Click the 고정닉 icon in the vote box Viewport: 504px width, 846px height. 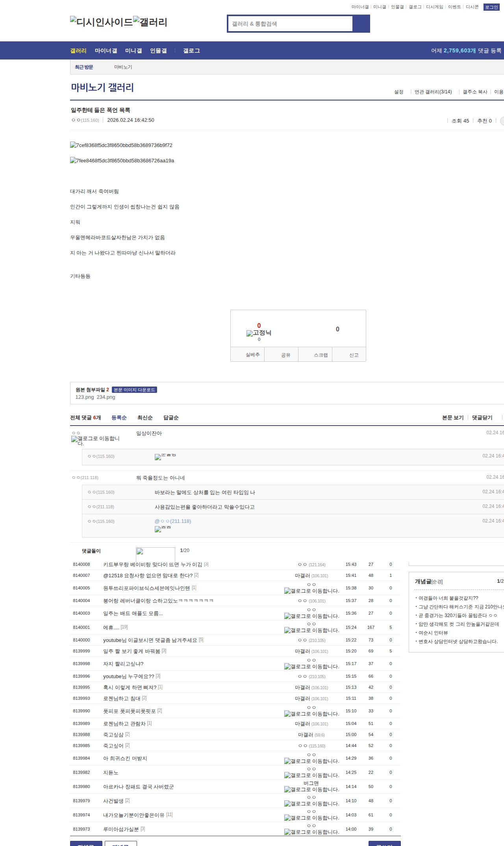[259, 333]
